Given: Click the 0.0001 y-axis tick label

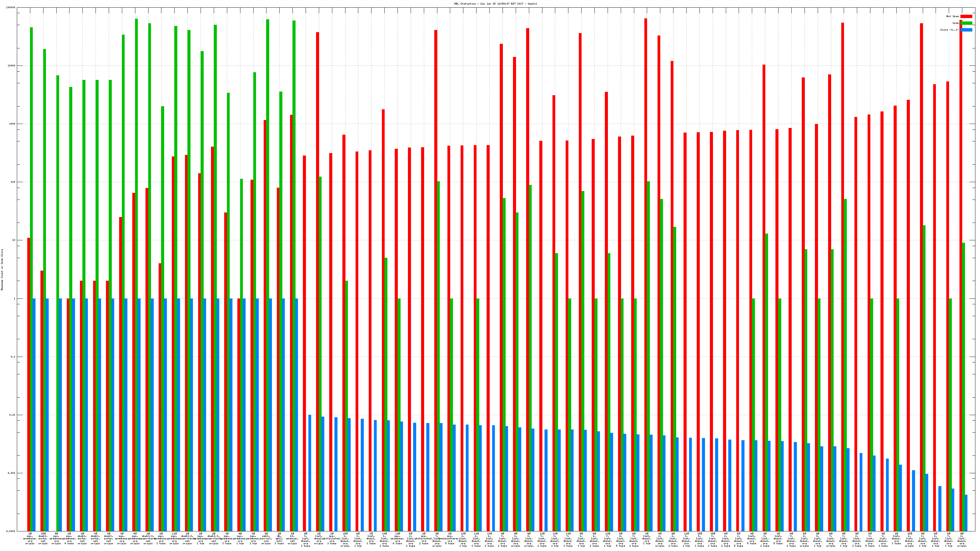Looking at the screenshot, I should tap(11, 531).
